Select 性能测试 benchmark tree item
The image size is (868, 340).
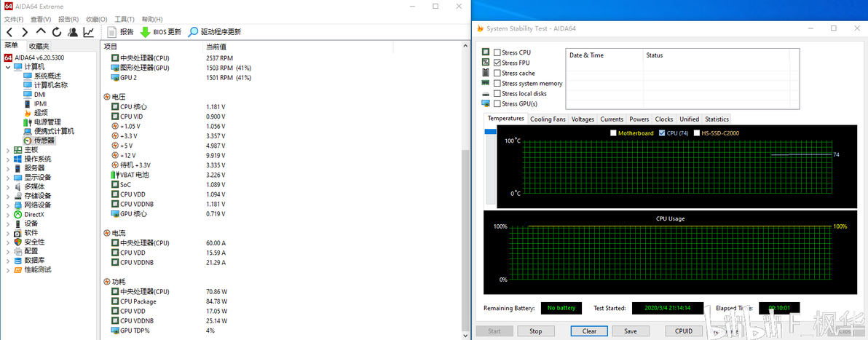(38, 269)
